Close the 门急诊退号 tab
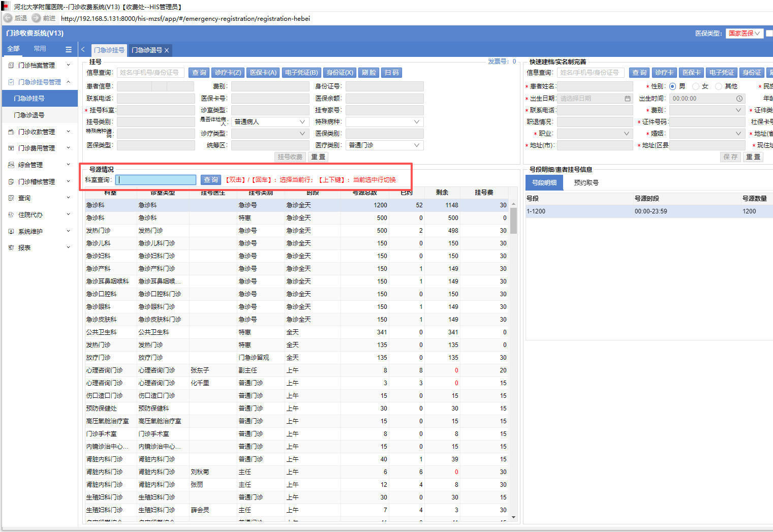 point(167,50)
